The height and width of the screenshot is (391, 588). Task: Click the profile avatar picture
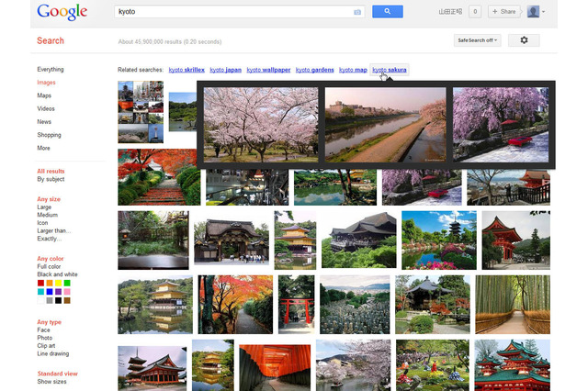click(x=533, y=12)
